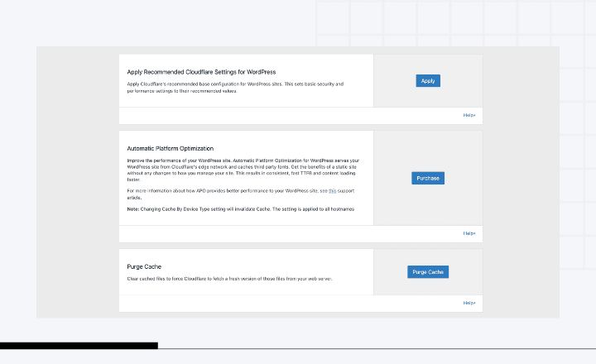Select the 'Automatic Platform Optimization' heading

[x=171, y=149]
